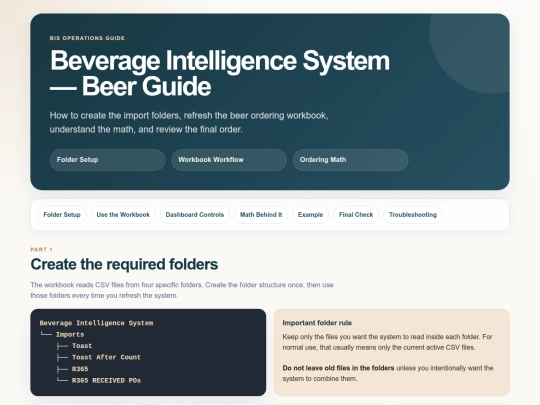Click the R365 folder entry
Screen dimensions: 540x405
[80, 369]
